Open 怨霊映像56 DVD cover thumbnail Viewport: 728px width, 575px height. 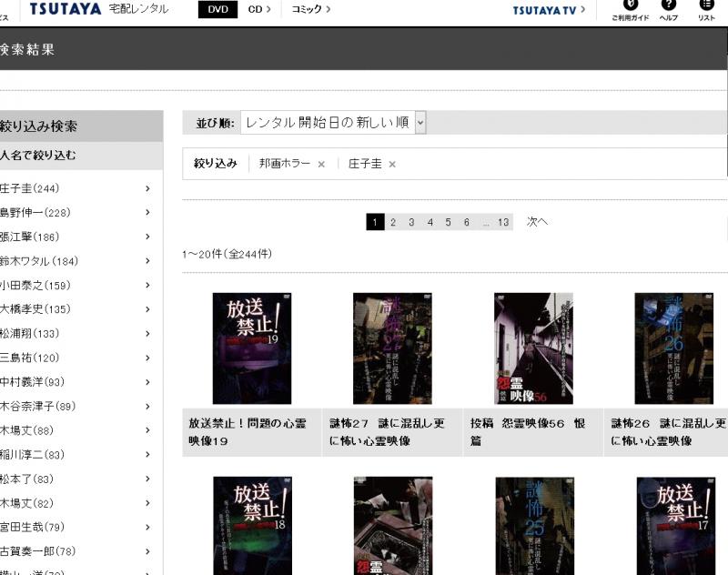click(533, 348)
